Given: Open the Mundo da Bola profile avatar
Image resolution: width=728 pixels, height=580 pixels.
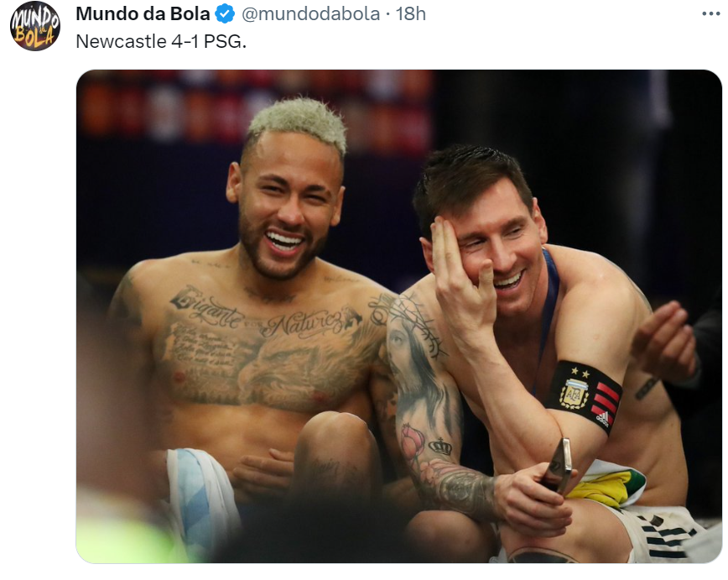Looking at the screenshot, I should point(35,26).
